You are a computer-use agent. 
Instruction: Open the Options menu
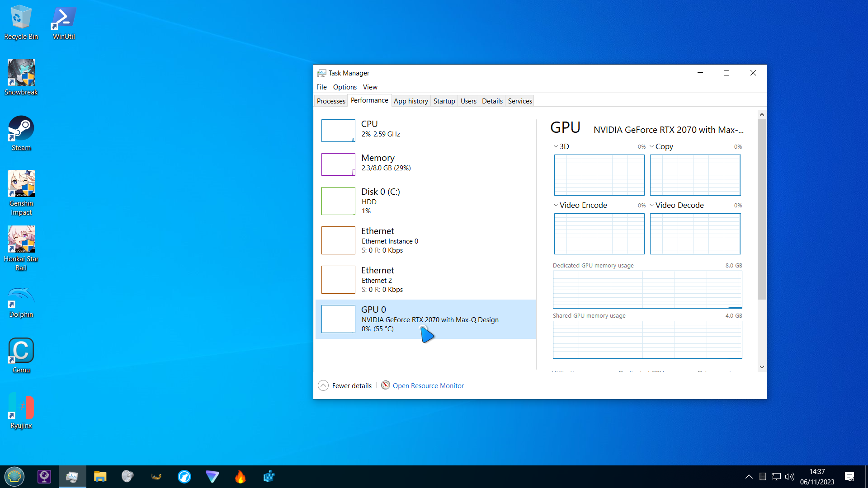344,87
